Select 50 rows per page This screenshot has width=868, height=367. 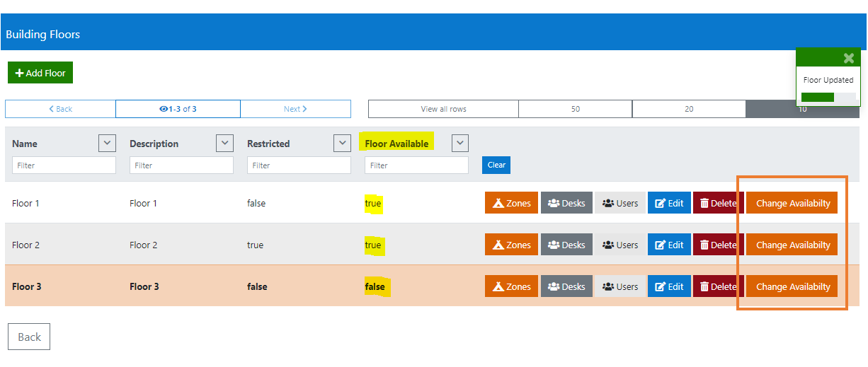coord(575,109)
